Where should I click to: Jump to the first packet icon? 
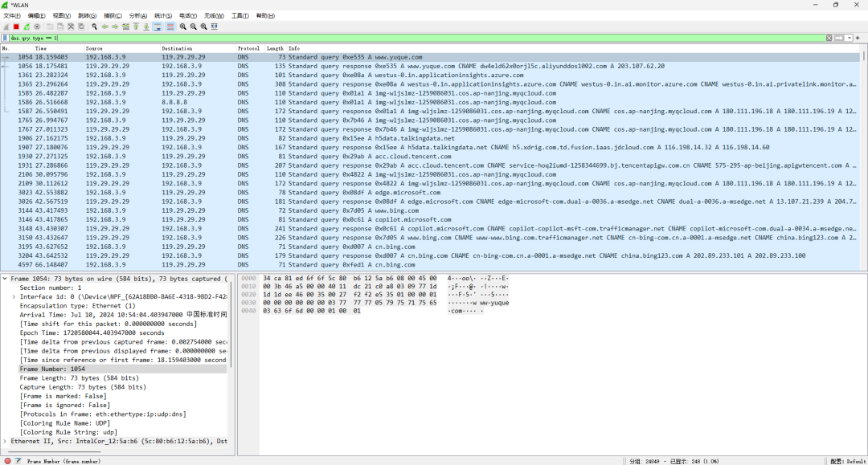coord(136,27)
